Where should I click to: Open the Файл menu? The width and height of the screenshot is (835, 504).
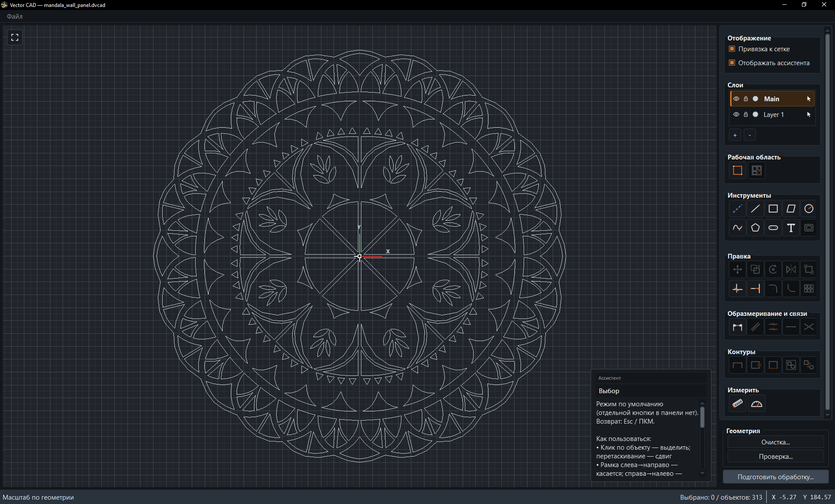pyautogui.click(x=15, y=17)
